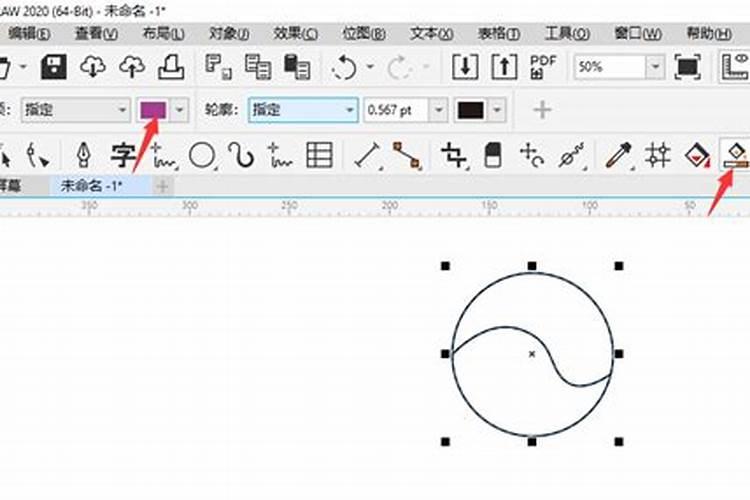Open the 编辑(E) menu
Viewport: 750px width, 500px height.
(x=29, y=33)
